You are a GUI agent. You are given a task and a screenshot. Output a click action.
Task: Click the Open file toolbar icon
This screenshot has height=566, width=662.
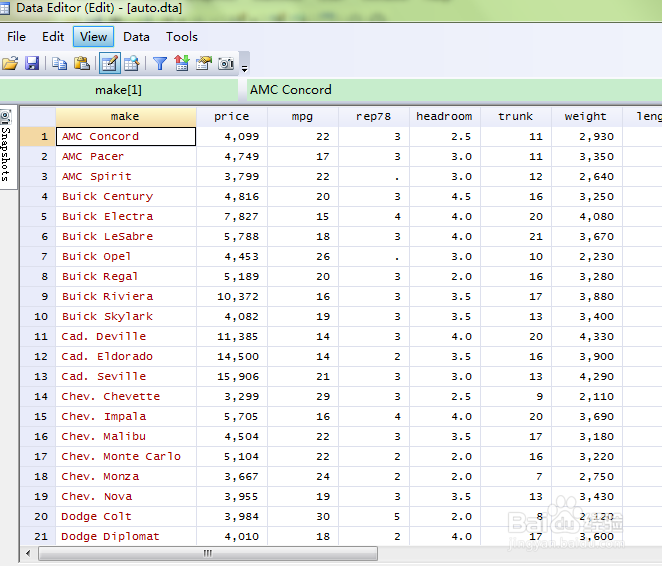(10, 64)
